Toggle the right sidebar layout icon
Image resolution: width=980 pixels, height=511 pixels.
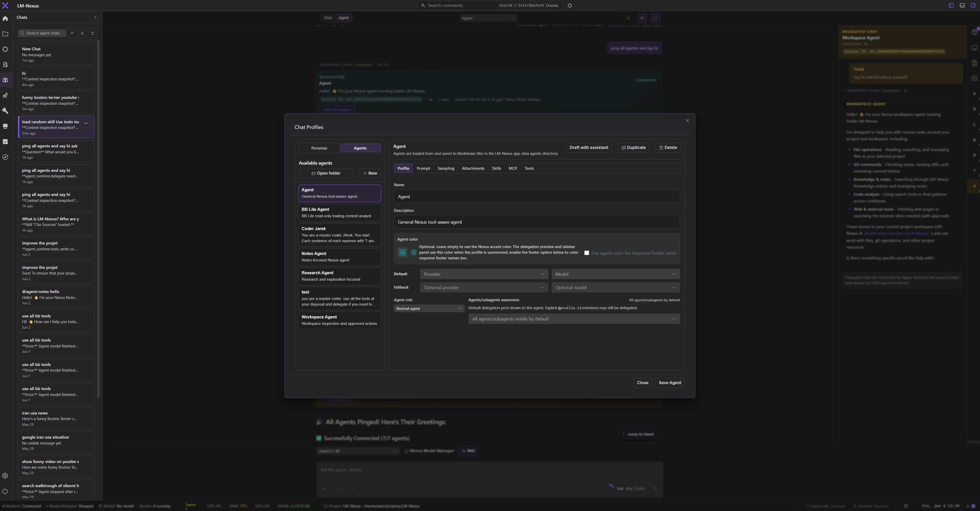point(973,5)
